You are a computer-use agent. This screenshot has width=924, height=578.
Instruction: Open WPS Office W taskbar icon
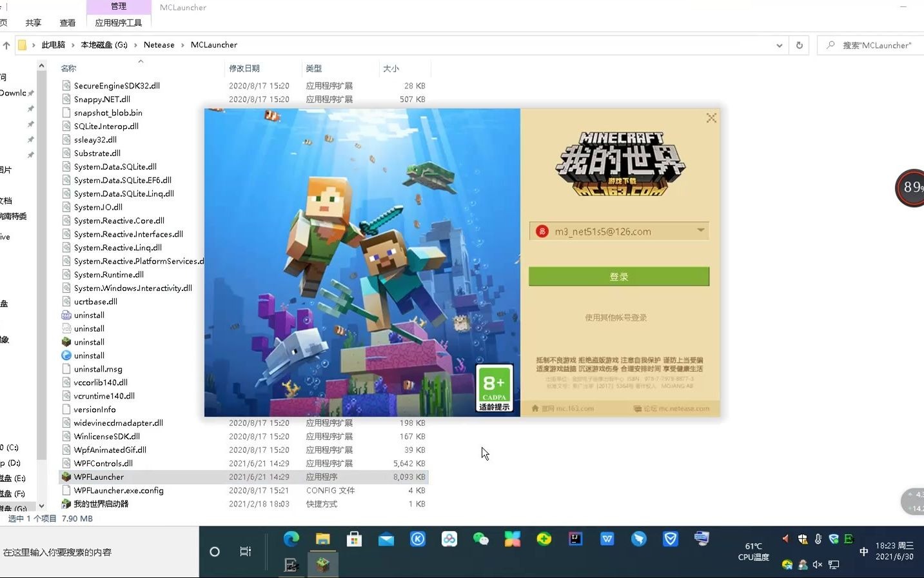click(607, 539)
